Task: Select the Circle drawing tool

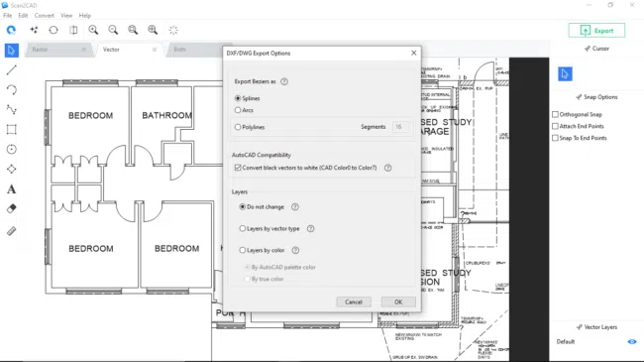Action: [12, 149]
